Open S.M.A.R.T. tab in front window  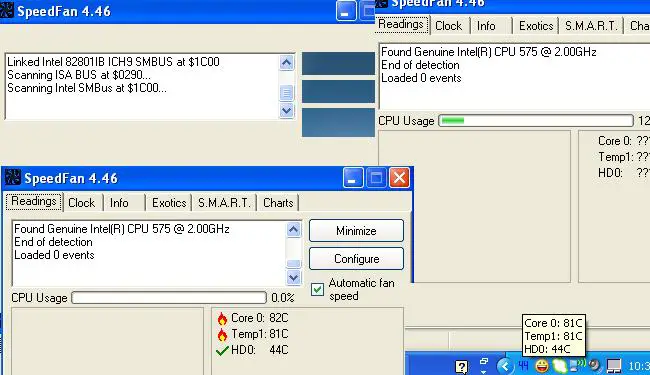coord(224,203)
